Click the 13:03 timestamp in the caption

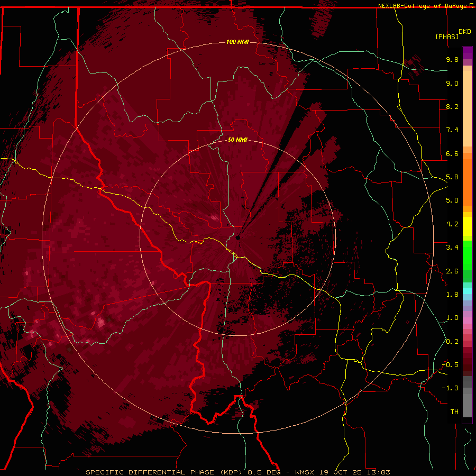(378, 472)
